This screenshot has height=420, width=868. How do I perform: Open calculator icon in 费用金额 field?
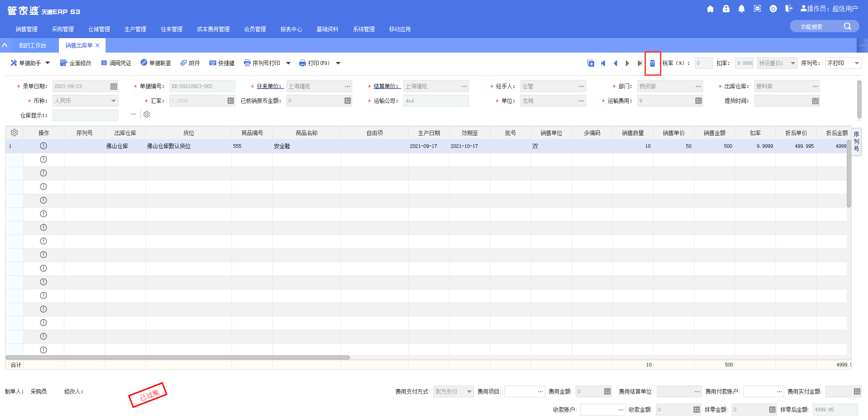pos(607,391)
